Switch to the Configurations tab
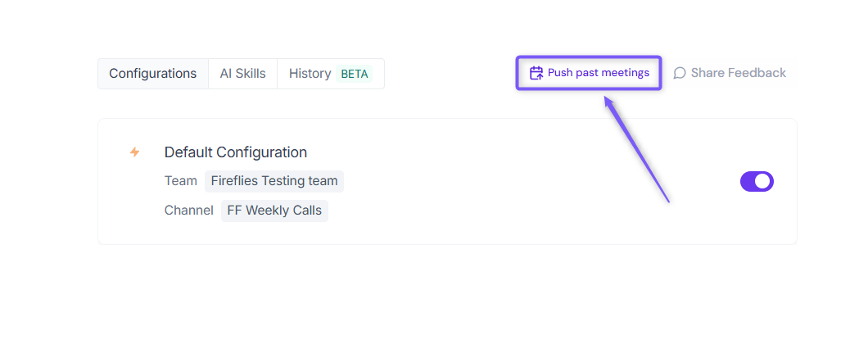The width and height of the screenshot is (868, 340). pyautogui.click(x=153, y=74)
